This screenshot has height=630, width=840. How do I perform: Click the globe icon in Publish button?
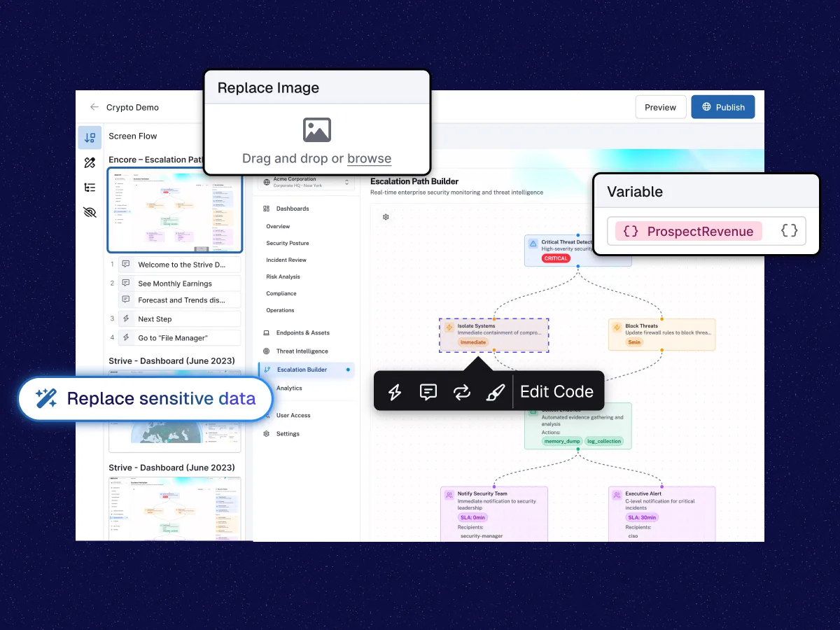click(706, 107)
